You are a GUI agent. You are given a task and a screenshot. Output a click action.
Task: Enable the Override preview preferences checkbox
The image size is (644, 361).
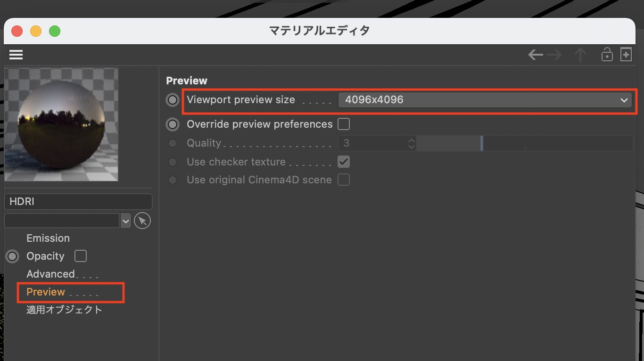pos(344,124)
